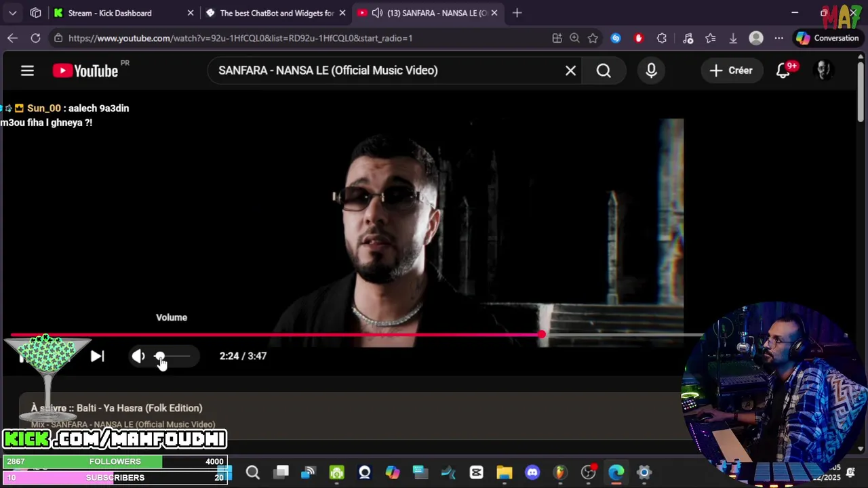Viewport: 868px width, 488px height.
Task: Open the media control music icon
Action: click(x=688, y=38)
